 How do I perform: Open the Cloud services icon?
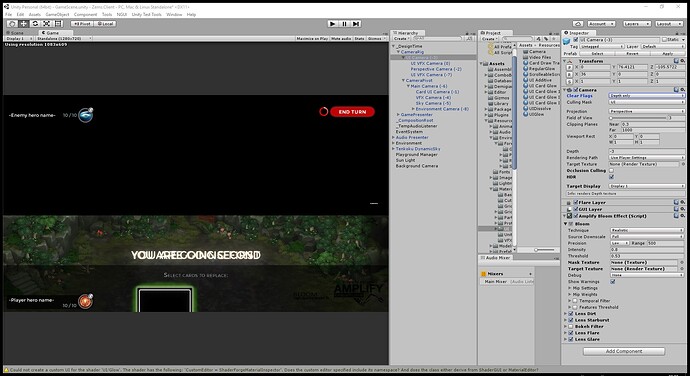pos(578,24)
